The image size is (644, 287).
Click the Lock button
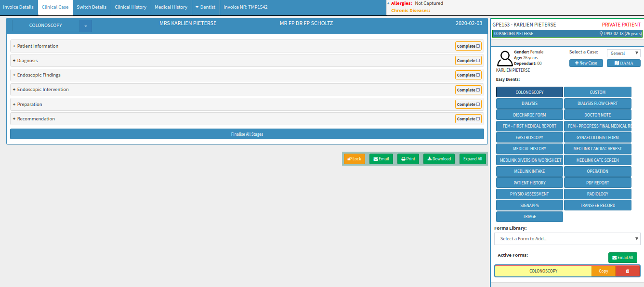point(354,159)
